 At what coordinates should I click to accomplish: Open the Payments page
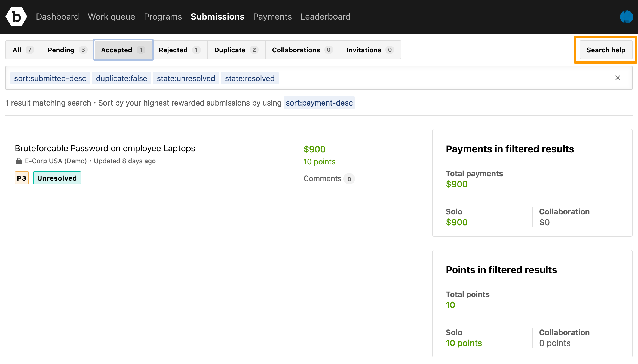pyautogui.click(x=272, y=17)
